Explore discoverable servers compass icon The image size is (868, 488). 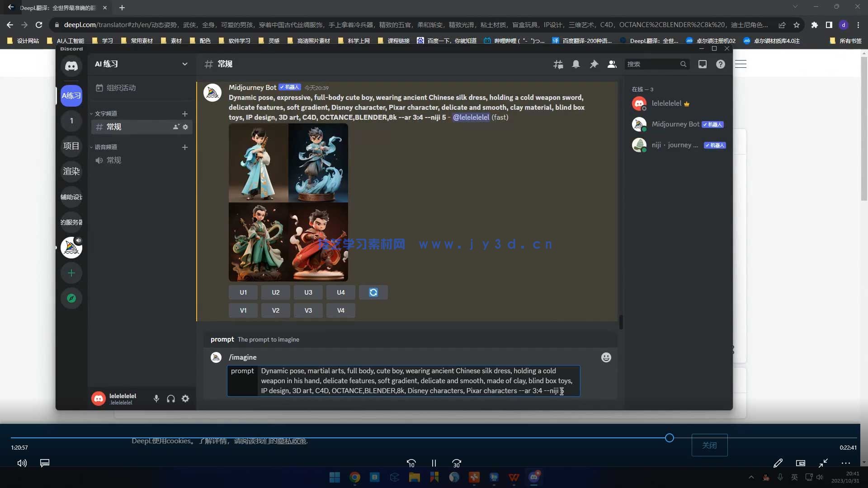71,298
